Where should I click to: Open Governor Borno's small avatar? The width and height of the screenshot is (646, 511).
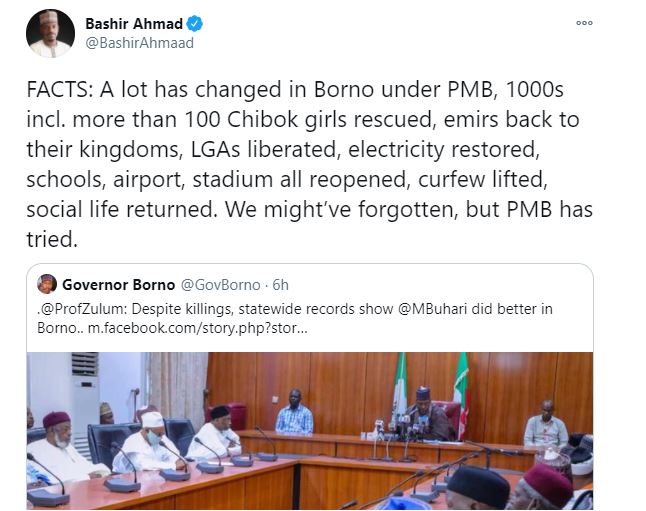pyautogui.click(x=47, y=284)
